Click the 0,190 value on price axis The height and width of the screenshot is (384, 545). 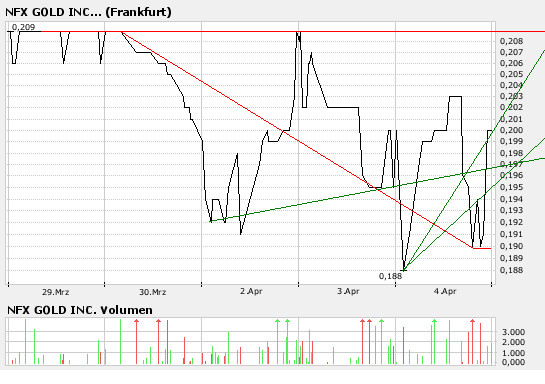pyautogui.click(x=511, y=246)
